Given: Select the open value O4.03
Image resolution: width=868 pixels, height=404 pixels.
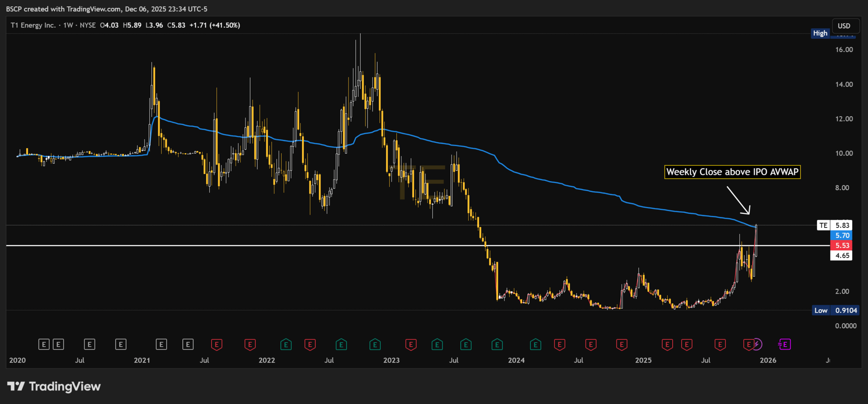Looking at the screenshot, I should coord(109,25).
